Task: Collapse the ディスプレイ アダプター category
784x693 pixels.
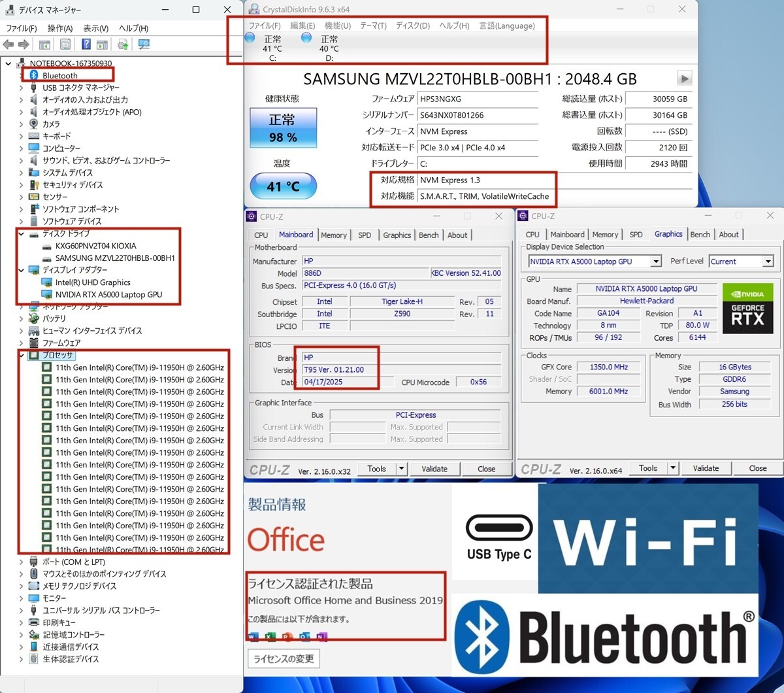Action: pyautogui.click(x=21, y=270)
